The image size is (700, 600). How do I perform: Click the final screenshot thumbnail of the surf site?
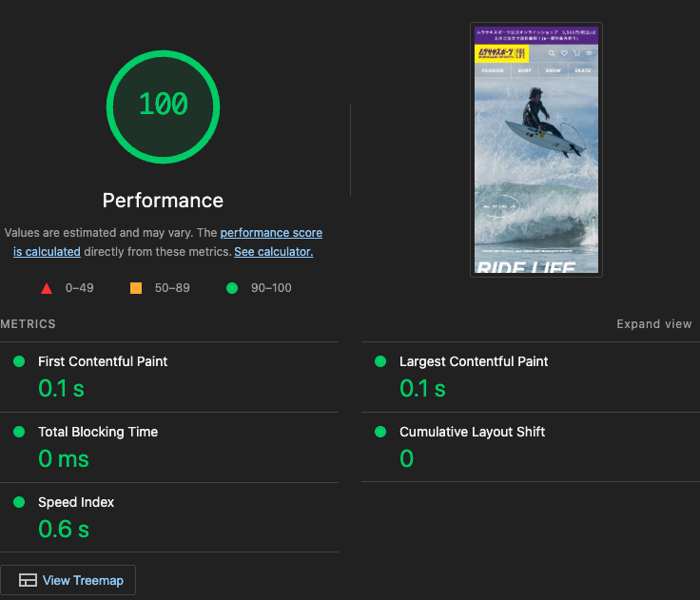coord(536,149)
